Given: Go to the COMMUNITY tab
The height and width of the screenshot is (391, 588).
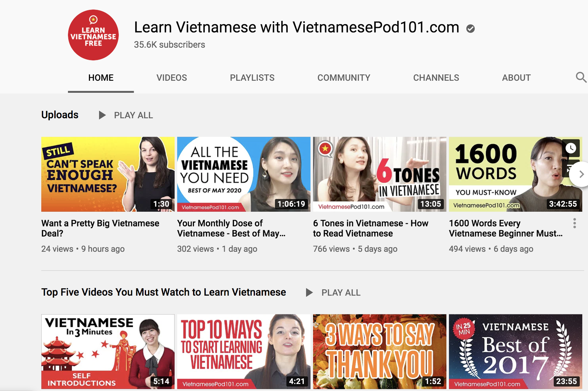Looking at the screenshot, I should pyautogui.click(x=344, y=78).
